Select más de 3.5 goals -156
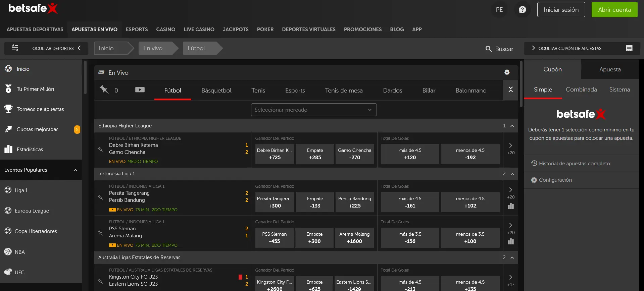Viewport: 644px width, 291px height. pos(410,238)
